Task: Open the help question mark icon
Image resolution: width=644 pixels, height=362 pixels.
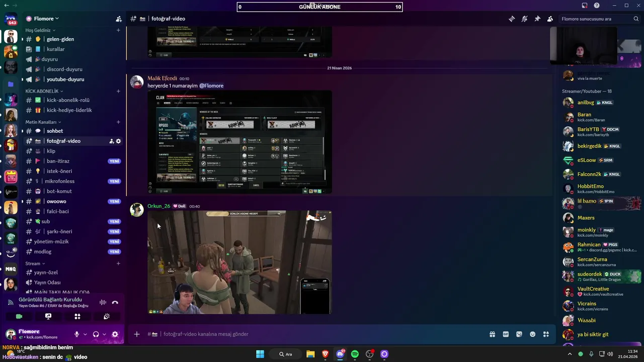Action: pyautogui.click(x=597, y=6)
